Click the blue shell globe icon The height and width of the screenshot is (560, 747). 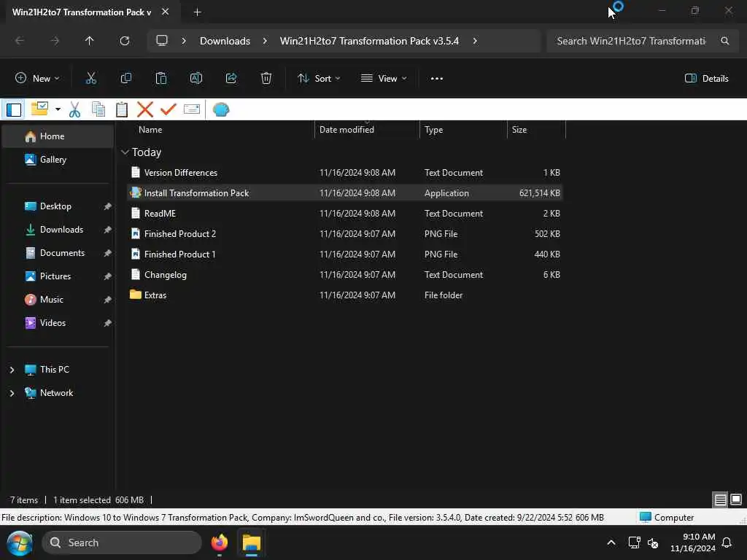(x=221, y=109)
